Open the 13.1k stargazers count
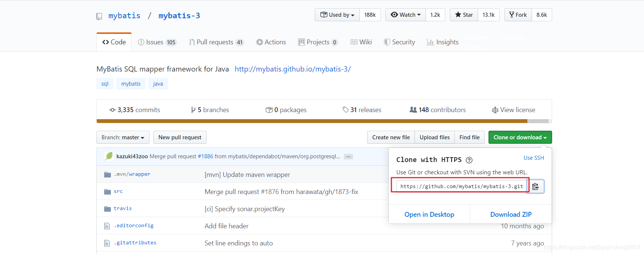The height and width of the screenshot is (254, 644). tap(488, 15)
